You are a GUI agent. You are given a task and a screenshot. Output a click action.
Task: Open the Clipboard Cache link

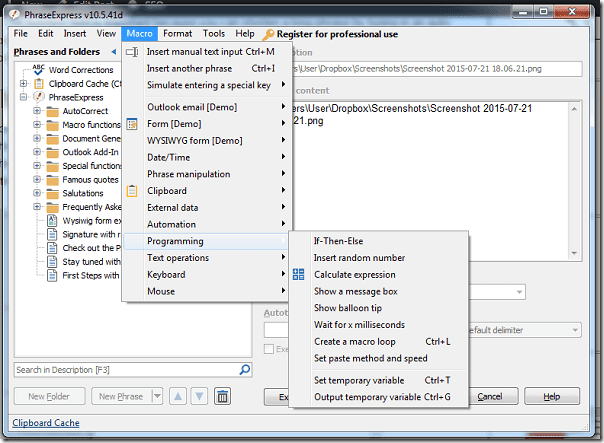tap(46, 423)
